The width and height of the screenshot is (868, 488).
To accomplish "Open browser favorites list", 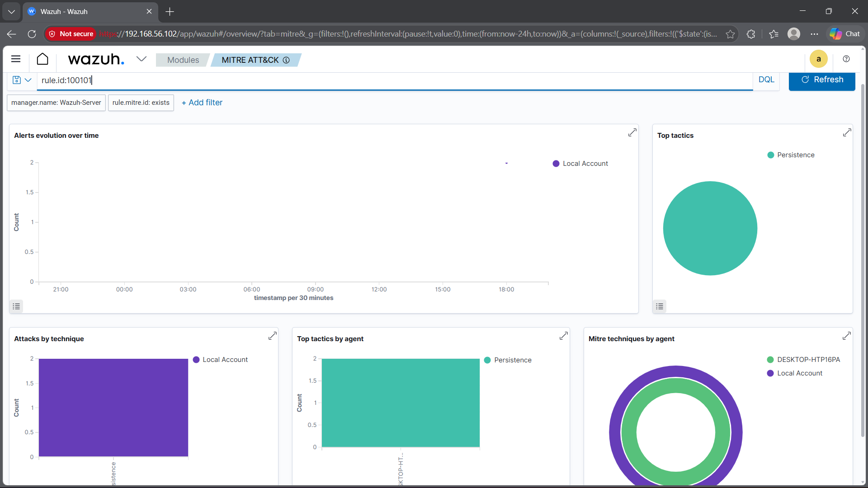I will coord(774,34).
